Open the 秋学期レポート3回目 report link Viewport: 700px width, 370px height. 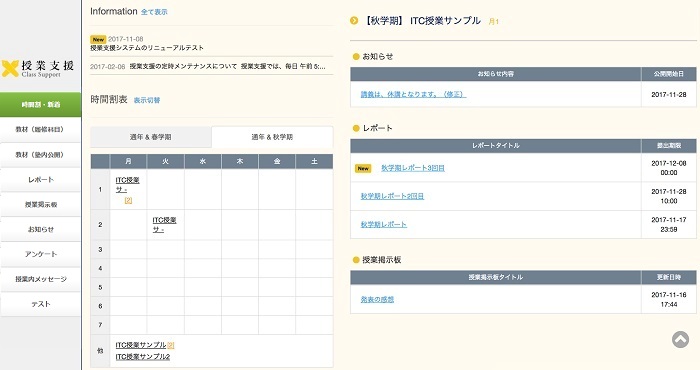412,168
